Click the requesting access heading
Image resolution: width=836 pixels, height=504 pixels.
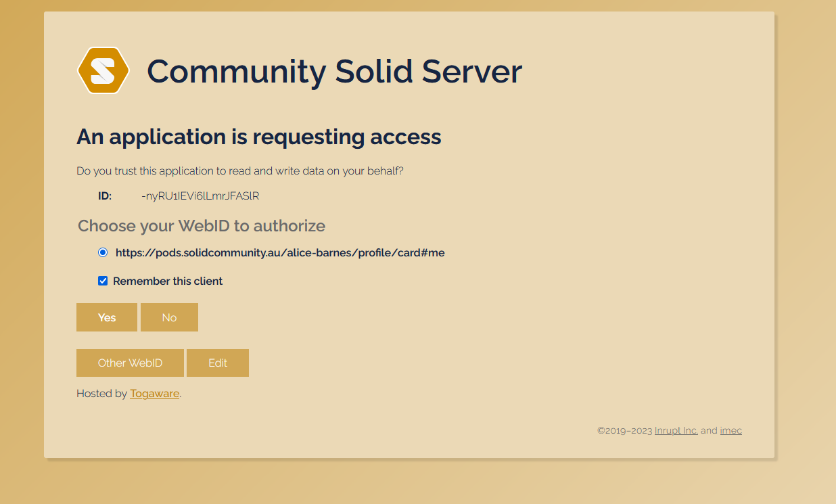(x=258, y=137)
